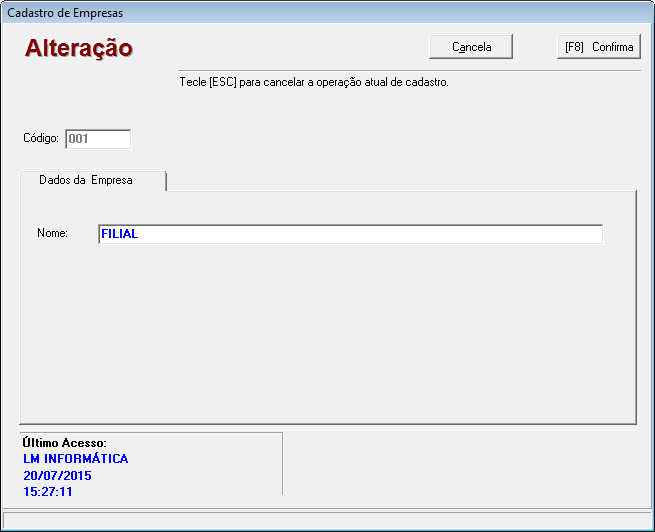Select the LM INFORMÁTICA user name text

click(75, 459)
